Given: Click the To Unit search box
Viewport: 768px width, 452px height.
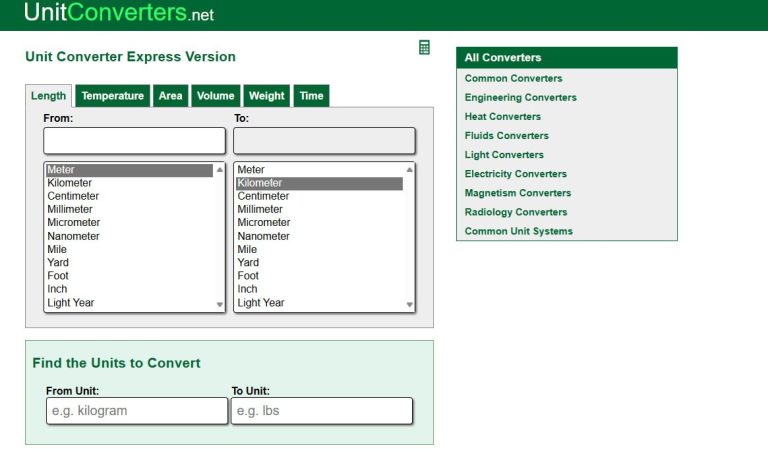Looking at the screenshot, I should point(321,411).
